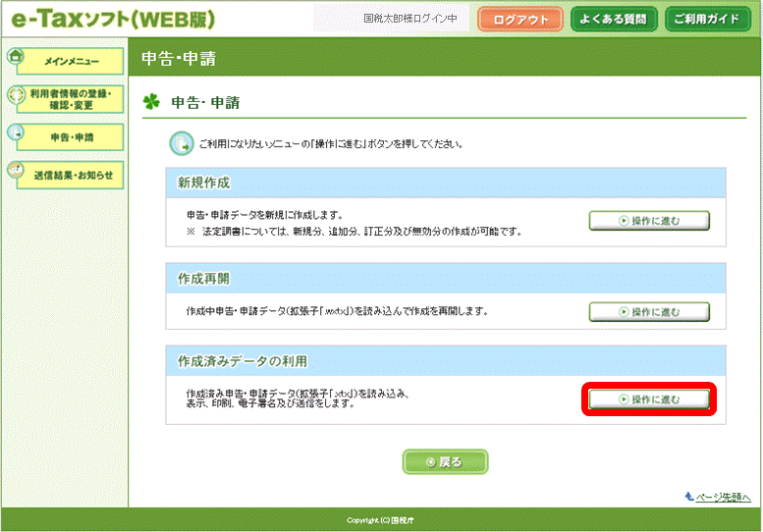Screen dimensions: 763x532
Task: Click the document icon beside instruction text
Action: point(182,143)
